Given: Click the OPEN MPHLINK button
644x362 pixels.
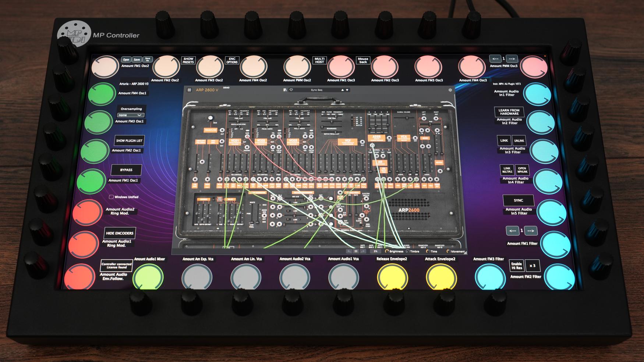Looking at the screenshot, I should click(x=522, y=170).
